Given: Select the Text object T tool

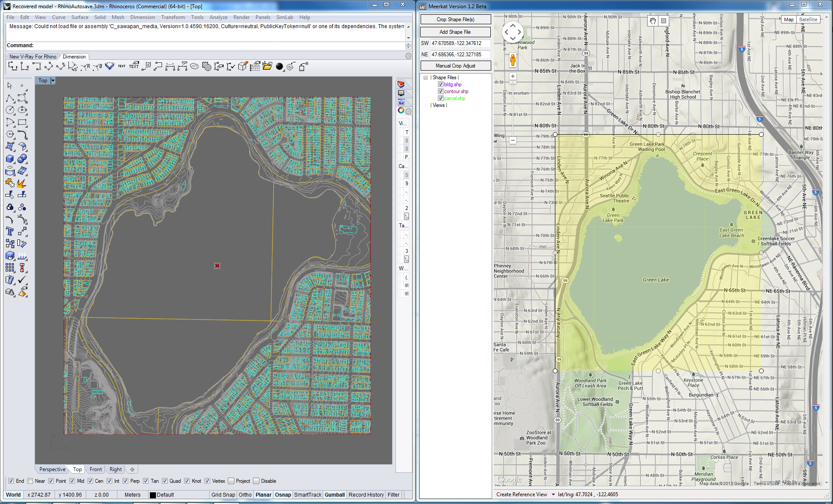Looking at the screenshot, I should click(10, 232).
